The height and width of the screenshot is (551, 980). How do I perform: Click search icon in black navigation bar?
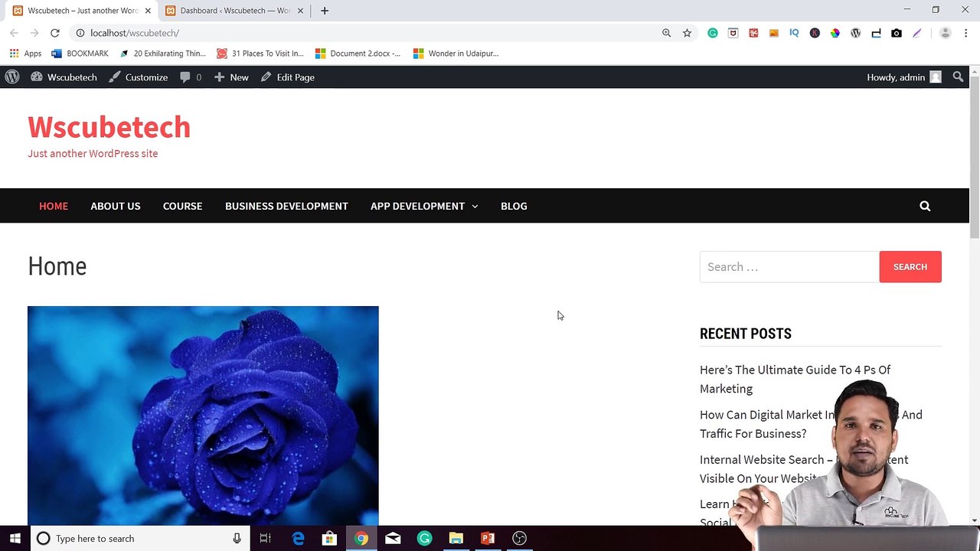click(925, 206)
